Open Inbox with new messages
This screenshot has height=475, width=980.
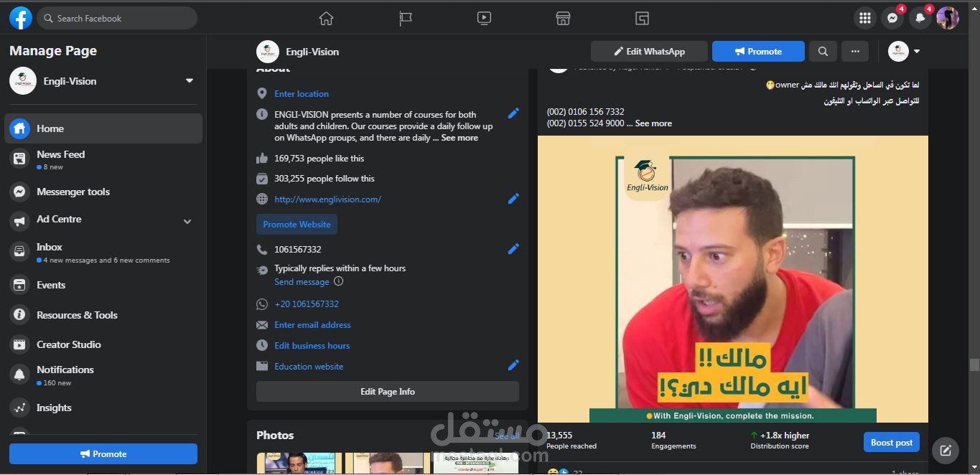coord(103,253)
